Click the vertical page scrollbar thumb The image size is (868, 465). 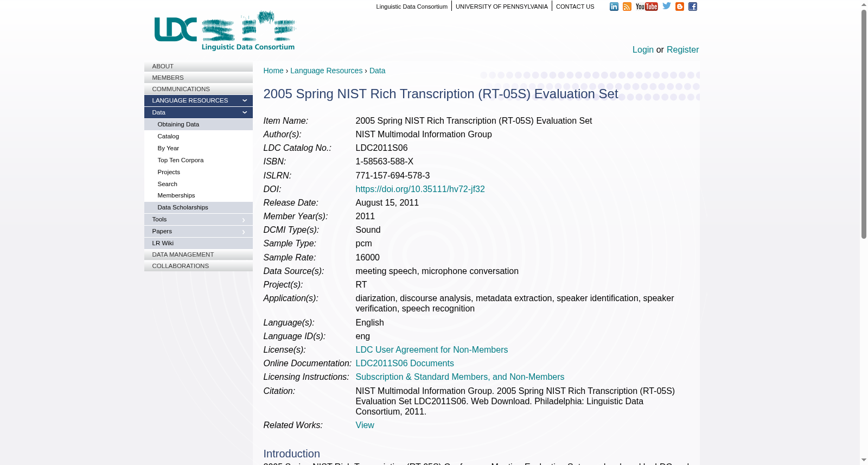[x=864, y=124]
